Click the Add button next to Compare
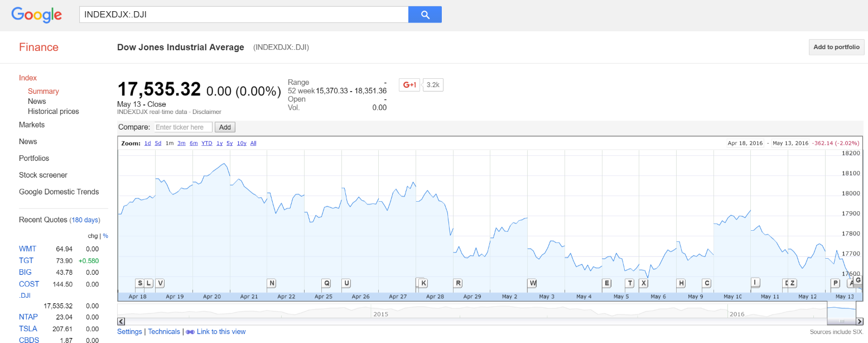 (225, 127)
